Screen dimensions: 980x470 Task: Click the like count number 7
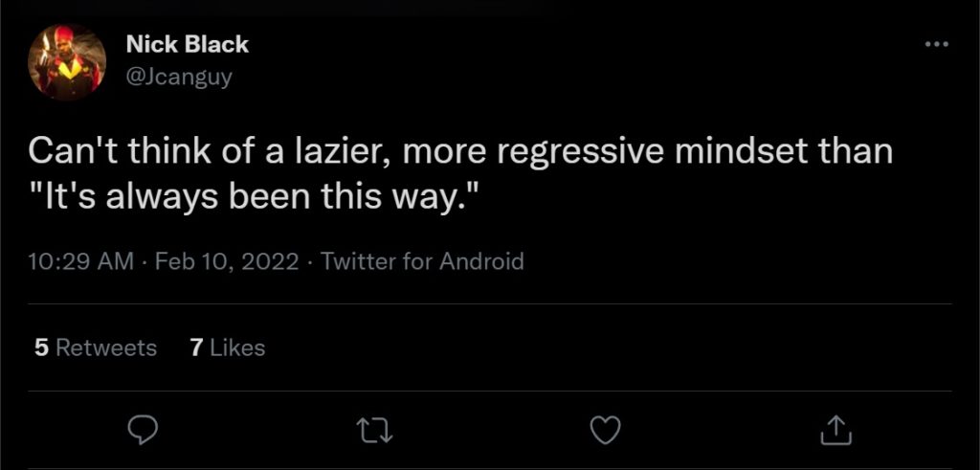click(x=196, y=347)
